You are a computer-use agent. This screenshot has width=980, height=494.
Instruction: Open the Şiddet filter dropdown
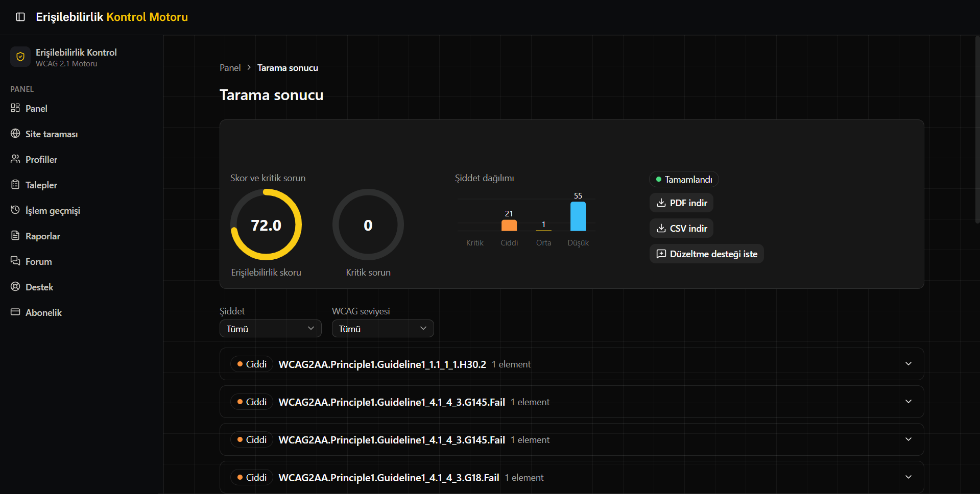pyautogui.click(x=271, y=329)
